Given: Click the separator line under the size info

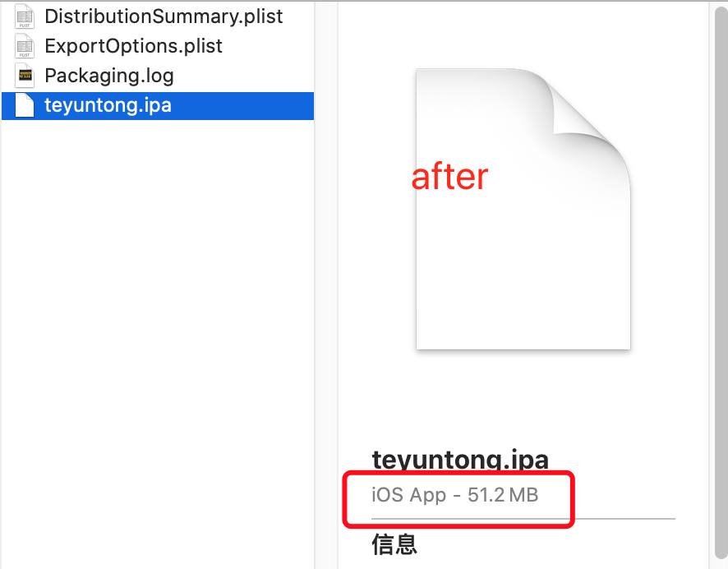Looking at the screenshot, I should click(624, 519).
